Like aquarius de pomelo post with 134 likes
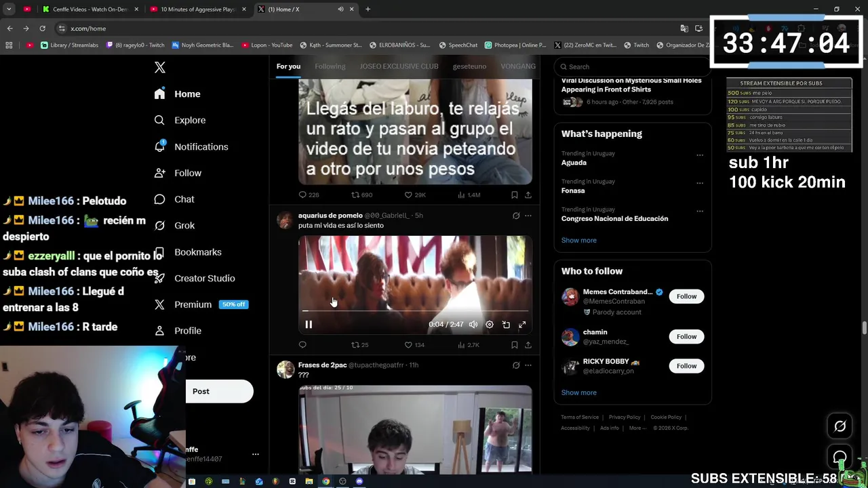Image resolution: width=868 pixels, height=488 pixels. pyautogui.click(x=414, y=344)
